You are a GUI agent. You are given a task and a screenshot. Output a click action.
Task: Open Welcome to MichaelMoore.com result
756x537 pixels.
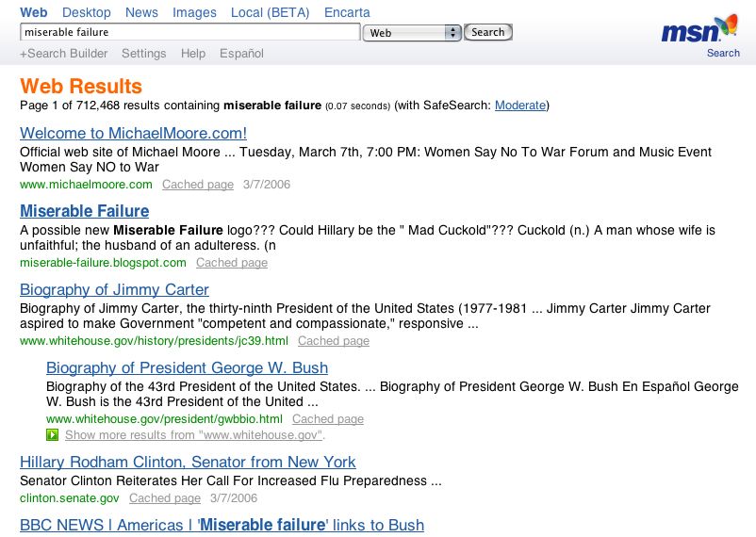coord(133,133)
